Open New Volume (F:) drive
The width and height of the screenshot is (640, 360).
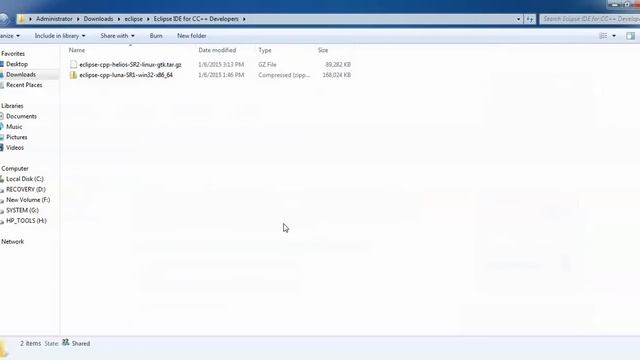click(28, 200)
